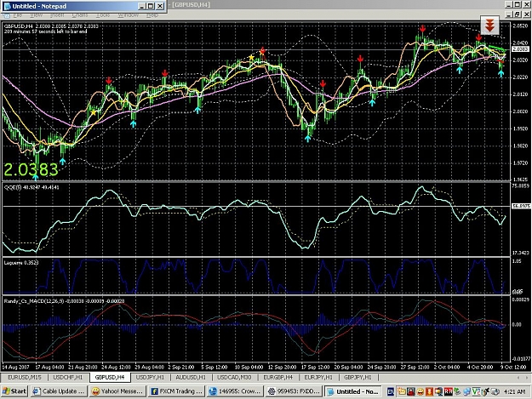This screenshot has height=399, width=532.
Task: Switch to the EURUSD,M15 chart tab
Action: click(x=25, y=377)
